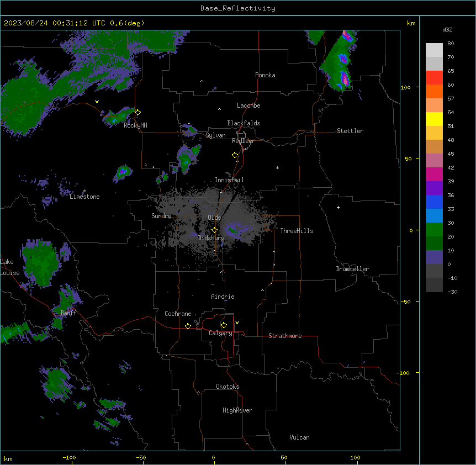Click the asterisk marker east of Innisfail
Screen dimensions: 476x465
coord(277,167)
